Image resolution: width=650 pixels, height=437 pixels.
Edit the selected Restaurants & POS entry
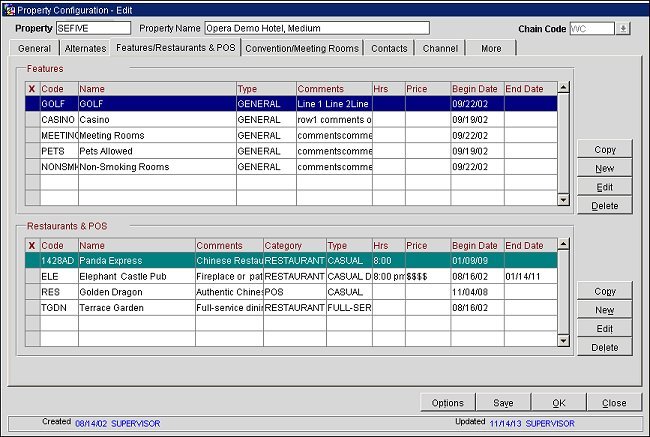[x=604, y=328]
